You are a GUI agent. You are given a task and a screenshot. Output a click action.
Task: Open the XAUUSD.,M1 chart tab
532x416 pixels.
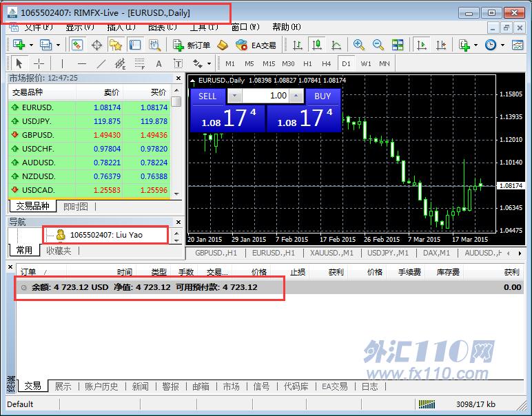[331, 253]
